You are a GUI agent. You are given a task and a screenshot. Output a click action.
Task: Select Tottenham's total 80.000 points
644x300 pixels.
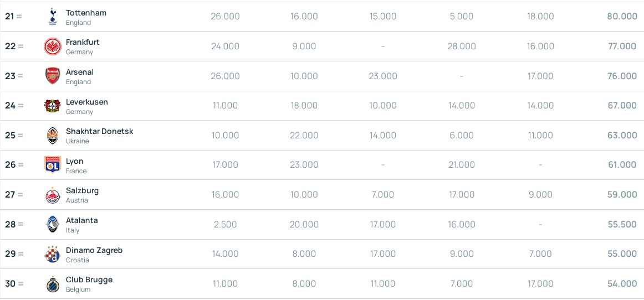tap(622, 17)
